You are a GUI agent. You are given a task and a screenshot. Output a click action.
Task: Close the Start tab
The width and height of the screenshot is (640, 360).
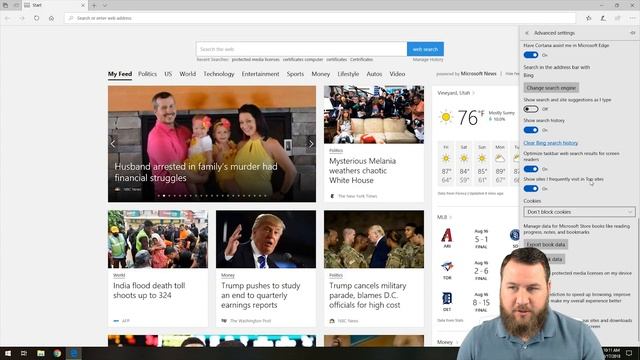point(83,5)
